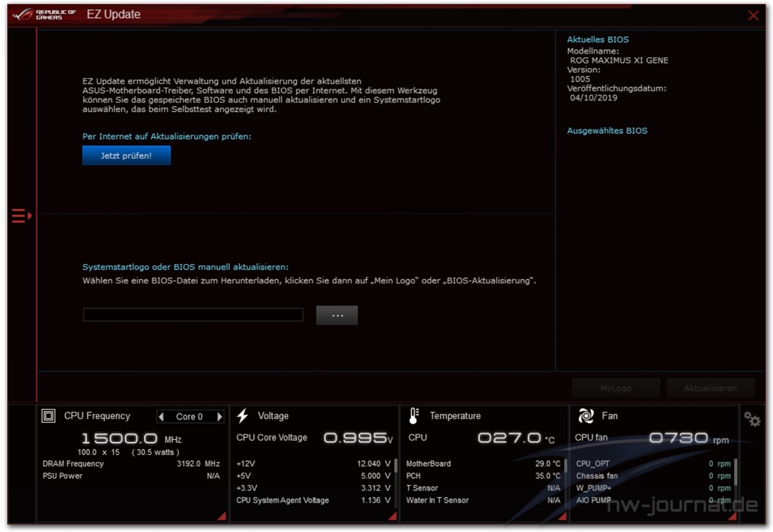Click the Voltage lightning bolt icon
The width and height of the screenshot is (773, 532).
pyautogui.click(x=243, y=416)
